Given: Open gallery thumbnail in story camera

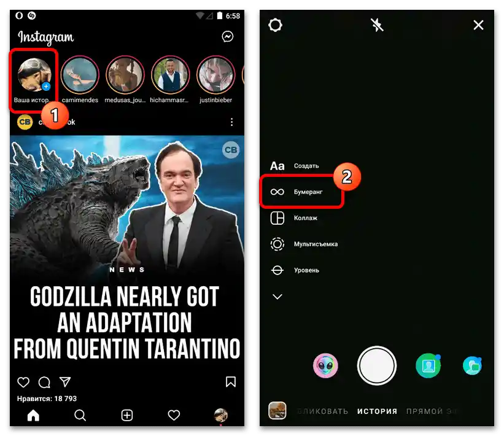Looking at the screenshot, I should [x=277, y=411].
